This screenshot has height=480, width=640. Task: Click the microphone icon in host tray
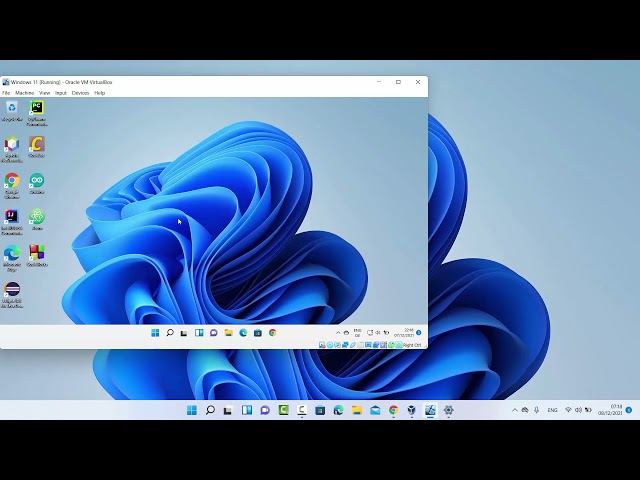(x=536, y=410)
